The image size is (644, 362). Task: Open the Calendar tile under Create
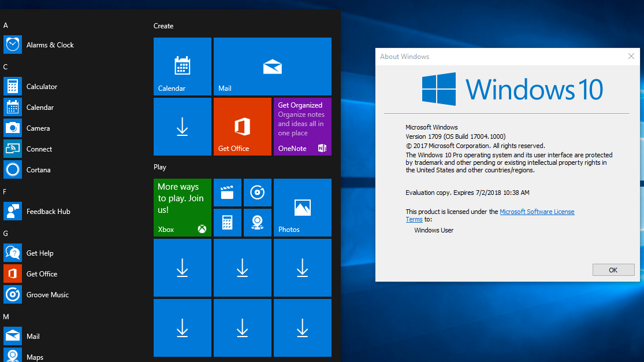(182, 66)
